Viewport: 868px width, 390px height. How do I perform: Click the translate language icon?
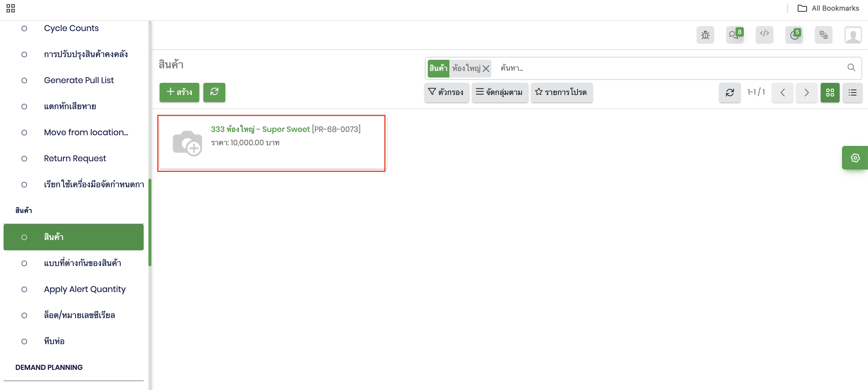coord(823,35)
